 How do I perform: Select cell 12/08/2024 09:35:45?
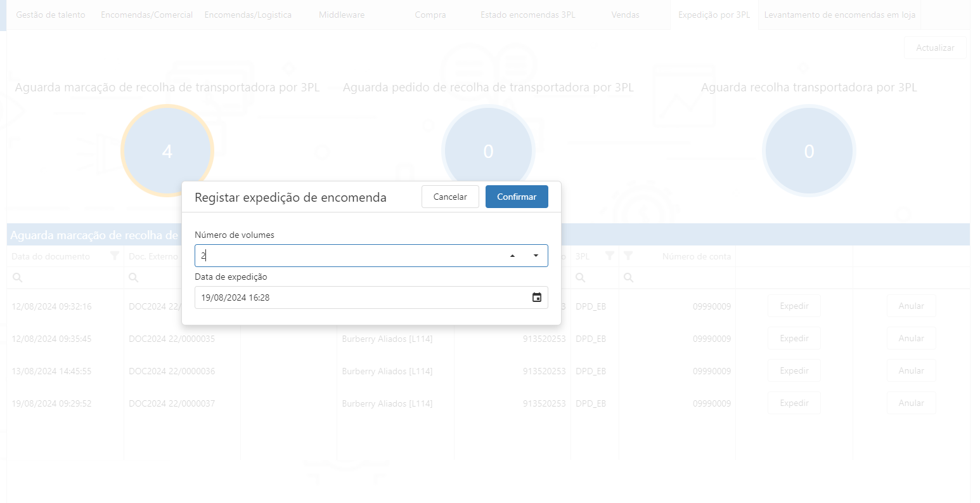tap(51, 339)
